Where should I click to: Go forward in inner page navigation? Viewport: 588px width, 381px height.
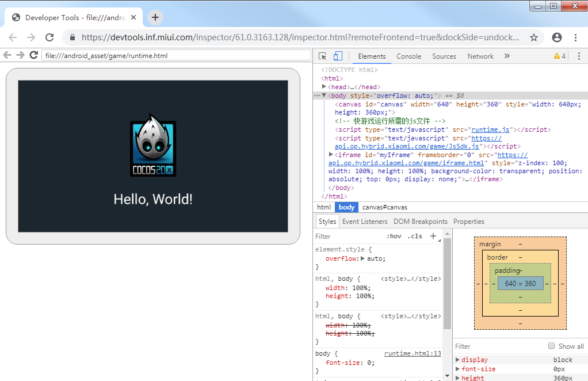click(x=20, y=55)
